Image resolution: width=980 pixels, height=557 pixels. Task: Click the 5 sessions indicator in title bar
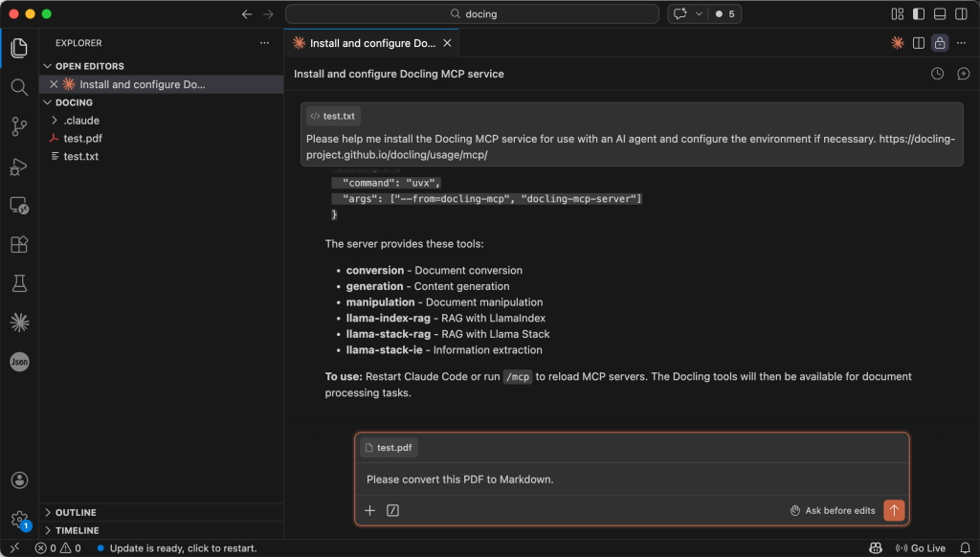725,13
